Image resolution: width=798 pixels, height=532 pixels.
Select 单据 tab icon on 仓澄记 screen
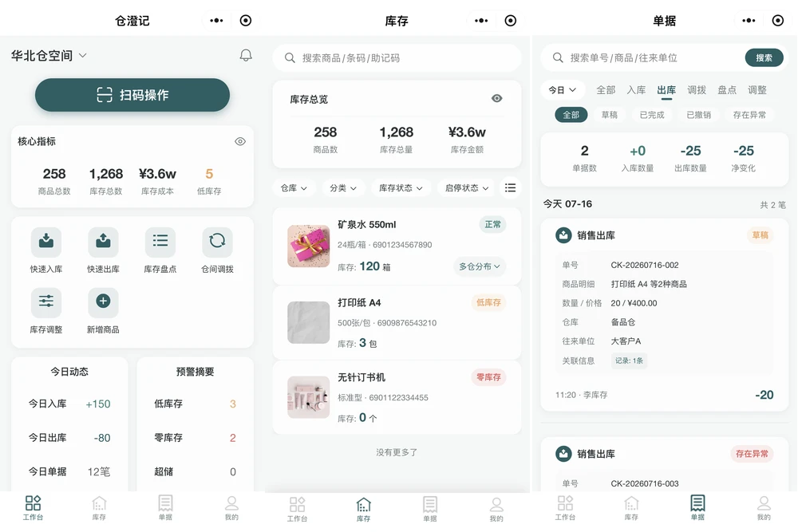(165, 503)
